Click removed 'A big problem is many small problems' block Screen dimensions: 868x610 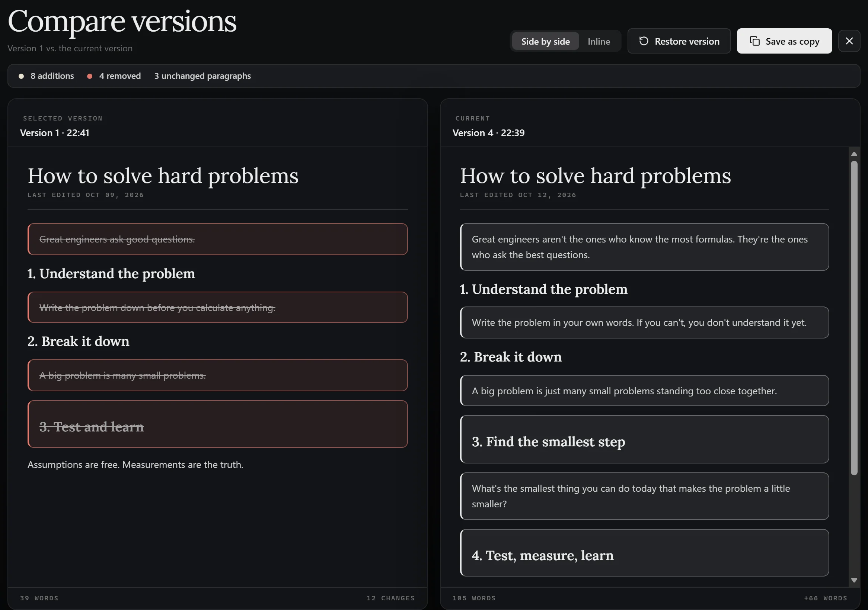pyautogui.click(x=217, y=375)
